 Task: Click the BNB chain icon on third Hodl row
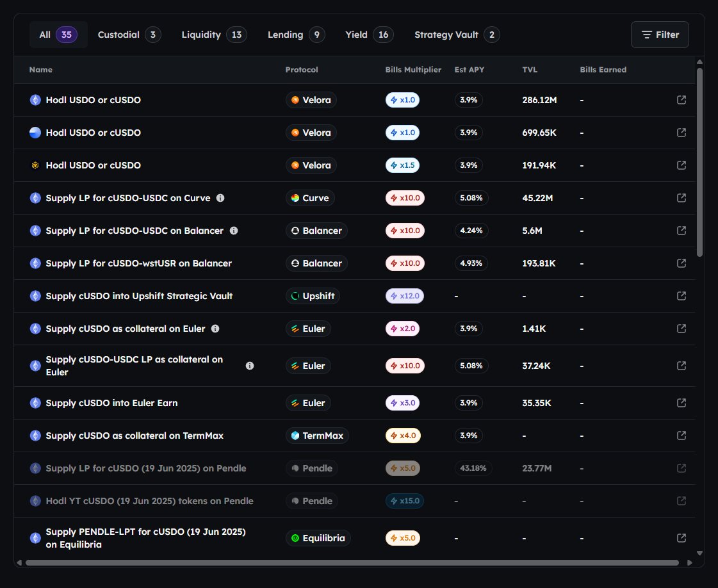click(x=35, y=165)
